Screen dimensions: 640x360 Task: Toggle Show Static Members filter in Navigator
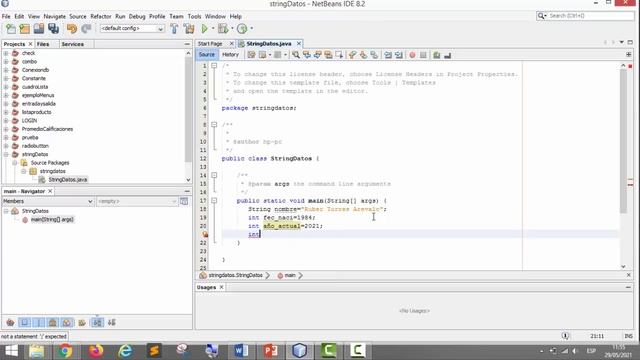(x=39, y=322)
